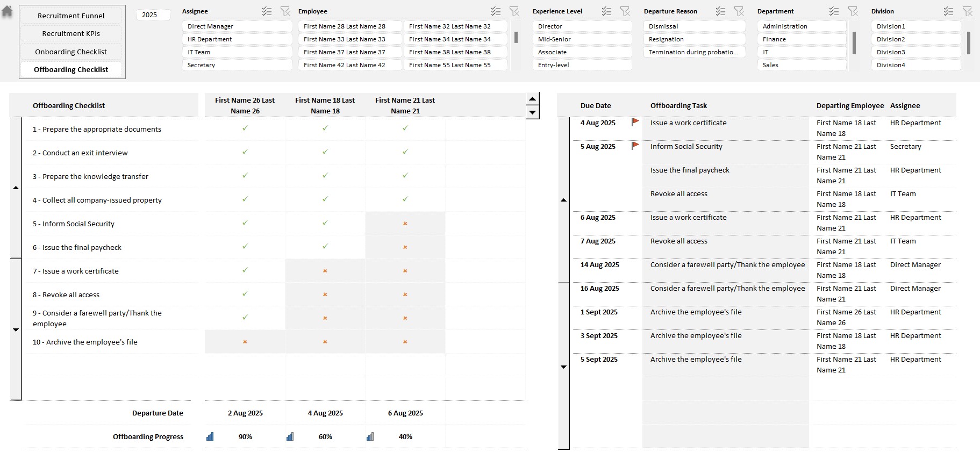Filter by Resignation departure reason

click(693, 39)
